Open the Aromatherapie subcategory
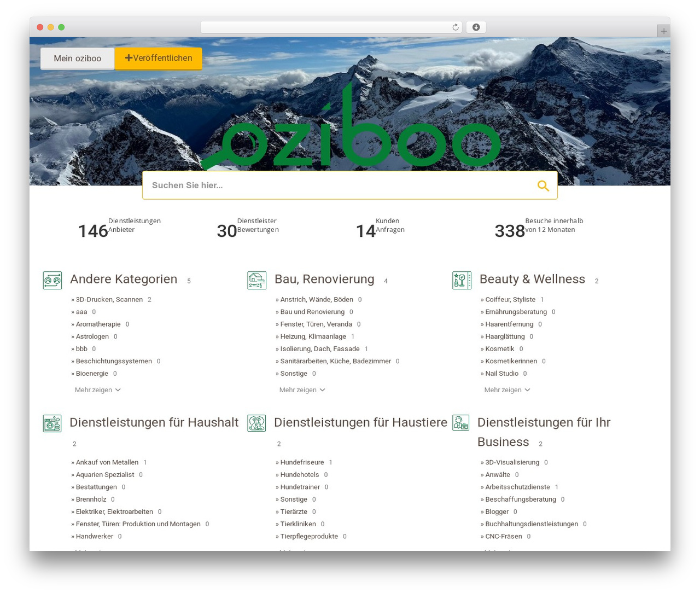The image size is (700, 593). (98, 324)
